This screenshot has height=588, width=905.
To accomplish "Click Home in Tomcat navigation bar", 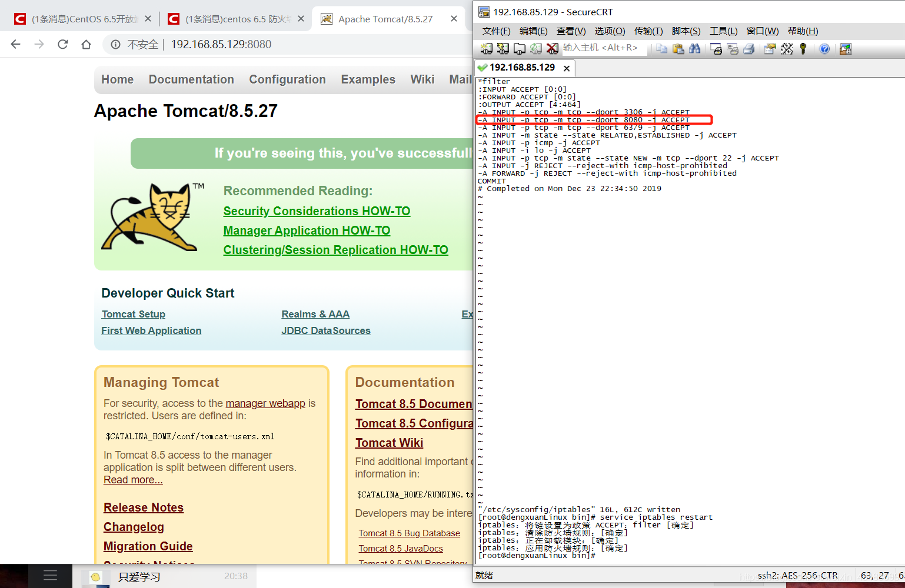I will [117, 79].
